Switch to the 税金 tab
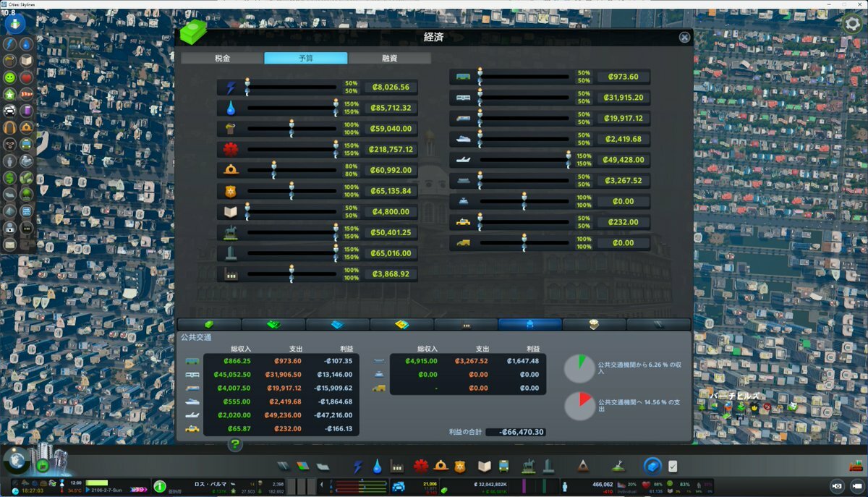Image resolution: width=868 pixels, height=497 pixels. 222,58
